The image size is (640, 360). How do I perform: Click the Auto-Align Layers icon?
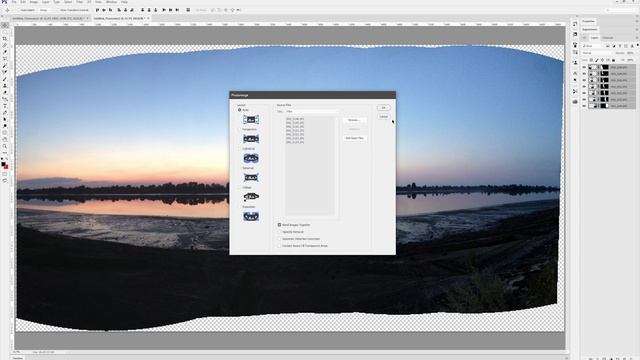tap(188, 10)
